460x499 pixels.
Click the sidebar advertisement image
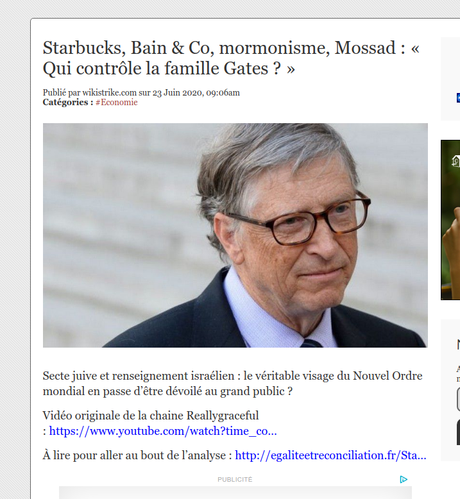[451, 220]
